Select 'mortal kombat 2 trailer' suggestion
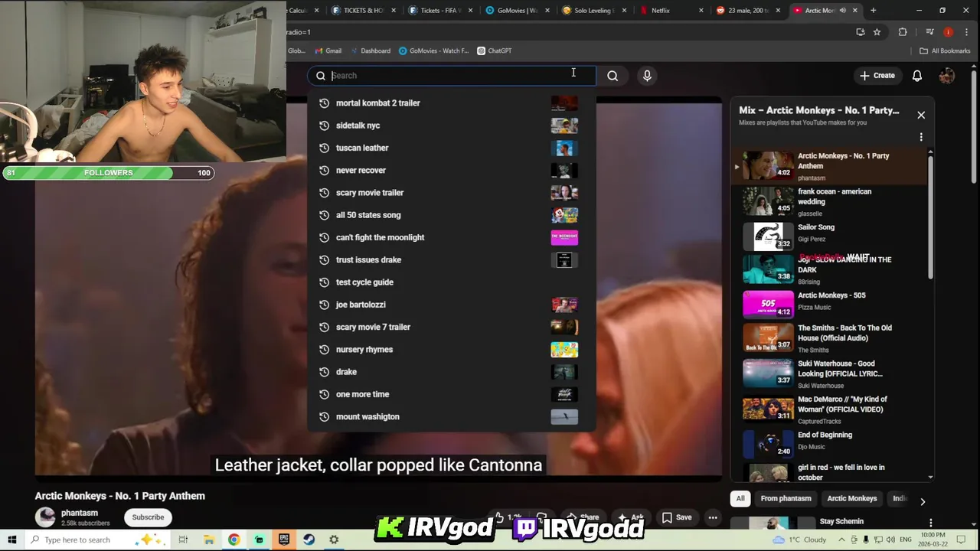 pyautogui.click(x=452, y=103)
